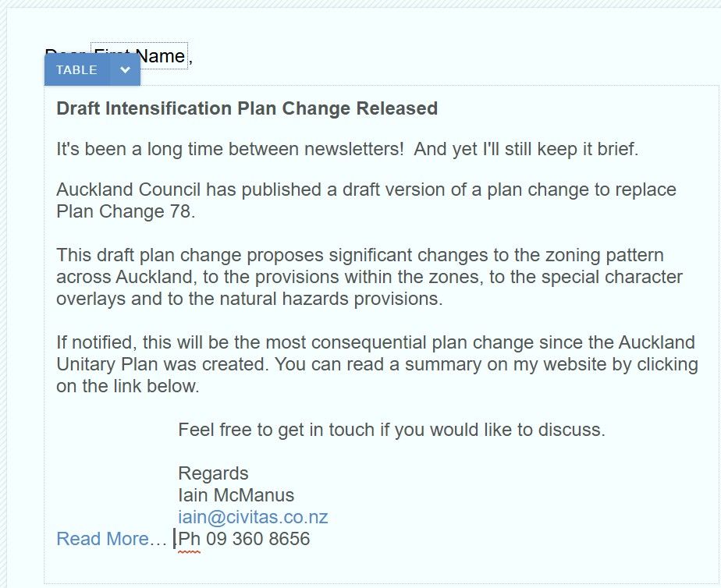Click the heading Draft Intensification Plan Change Released
The height and width of the screenshot is (588, 721).
[247, 108]
